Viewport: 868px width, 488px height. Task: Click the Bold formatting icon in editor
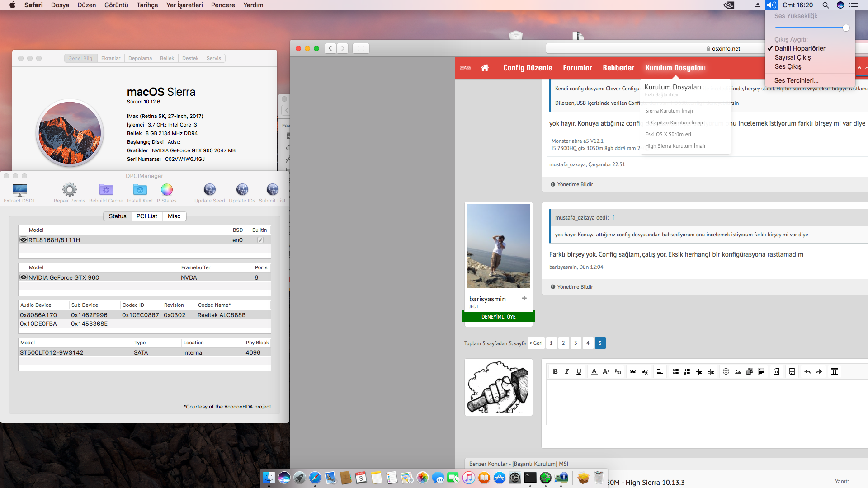pyautogui.click(x=555, y=371)
